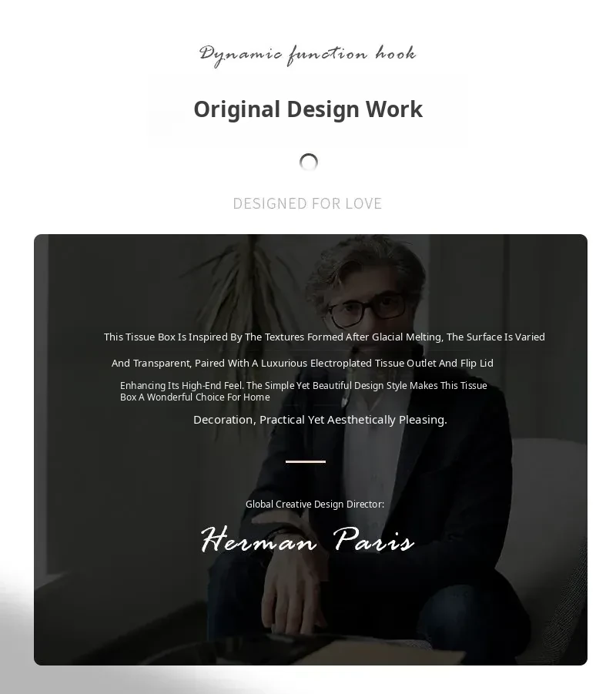Click the 'Enhancing Its High-End Feel' paragraph

click(x=303, y=391)
